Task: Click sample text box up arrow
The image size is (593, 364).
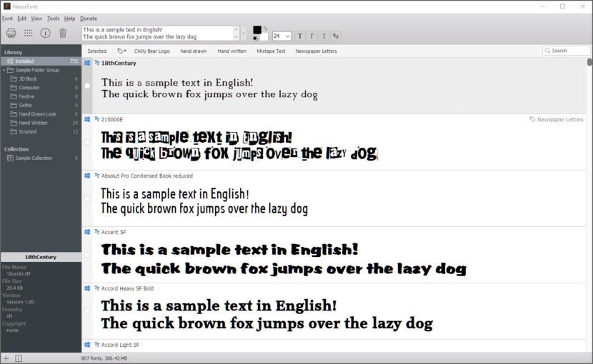Action: pyautogui.click(x=236, y=29)
